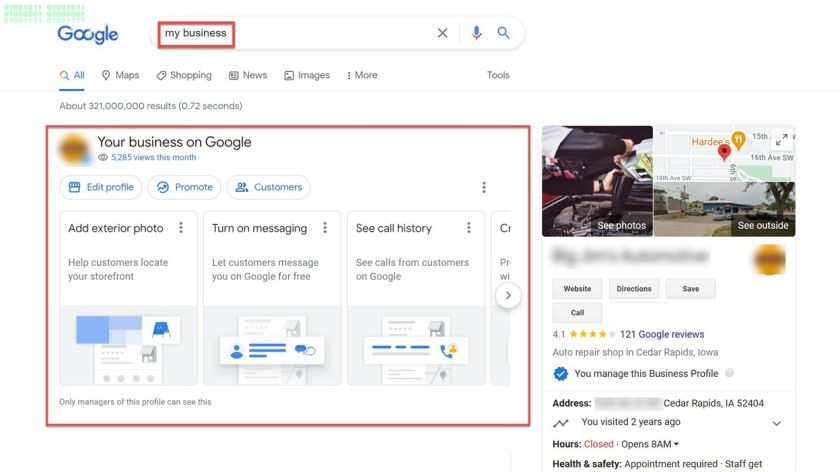Switch to the Maps tab

(120, 75)
